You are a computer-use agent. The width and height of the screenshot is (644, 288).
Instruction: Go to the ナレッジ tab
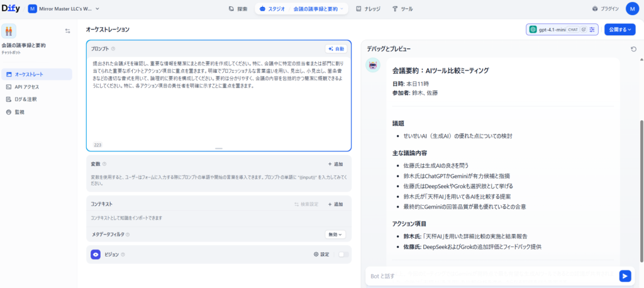pyautogui.click(x=367, y=9)
